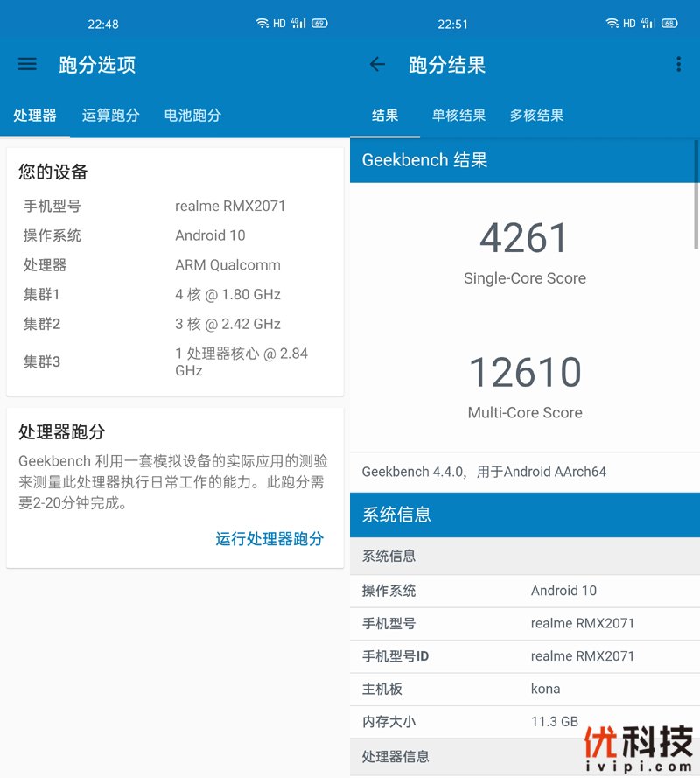Switch to the 多核结果 tab
The image size is (700, 778).
(x=536, y=115)
